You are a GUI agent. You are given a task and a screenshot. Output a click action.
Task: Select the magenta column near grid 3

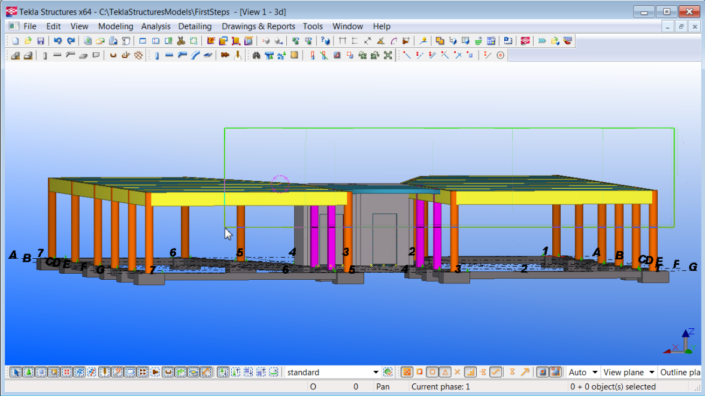click(x=331, y=236)
